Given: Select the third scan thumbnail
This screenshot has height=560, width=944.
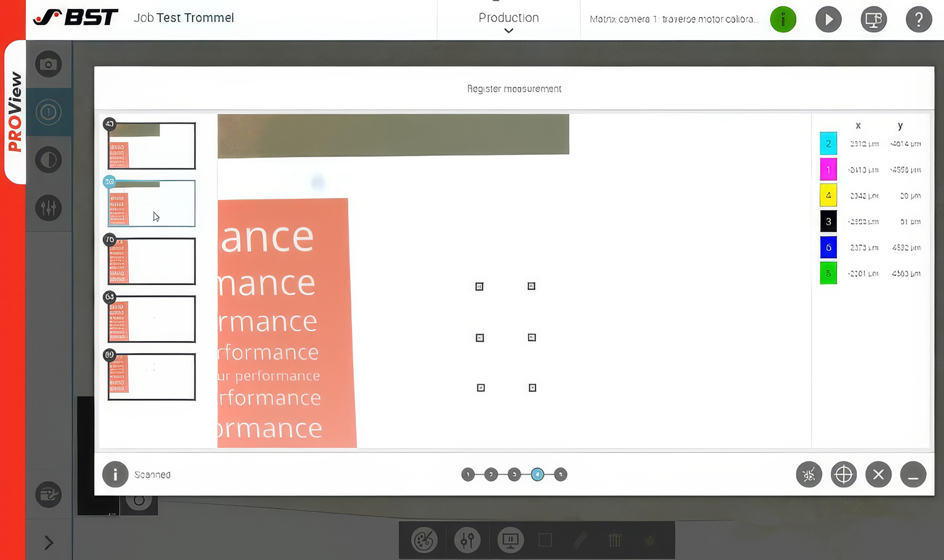Looking at the screenshot, I should click(x=151, y=261).
